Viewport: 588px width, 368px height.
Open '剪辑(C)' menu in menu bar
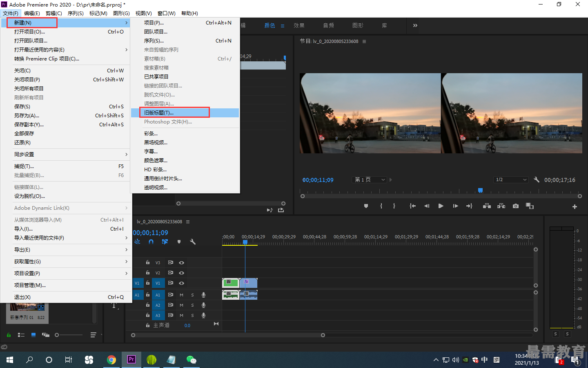(53, 13)
